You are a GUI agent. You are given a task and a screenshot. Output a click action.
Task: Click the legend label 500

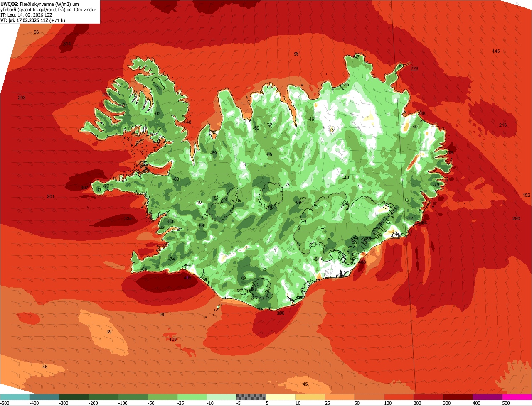(x=506, y=403)
